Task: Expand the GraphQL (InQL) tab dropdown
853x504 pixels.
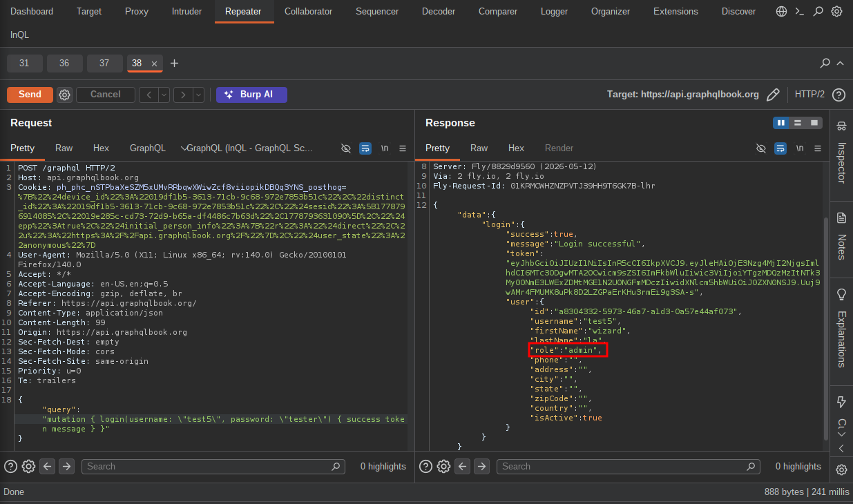Action: click(183, 148)
